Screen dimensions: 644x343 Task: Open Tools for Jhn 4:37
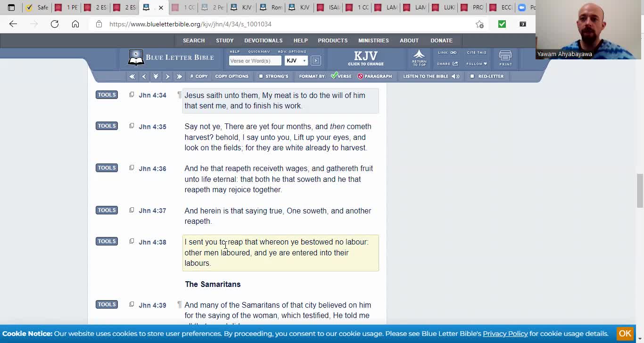[107, 210]
